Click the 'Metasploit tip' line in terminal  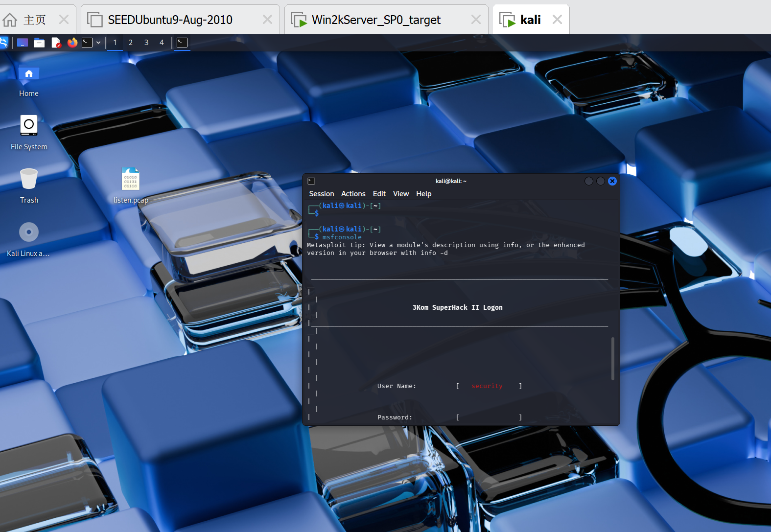point(446,245)
